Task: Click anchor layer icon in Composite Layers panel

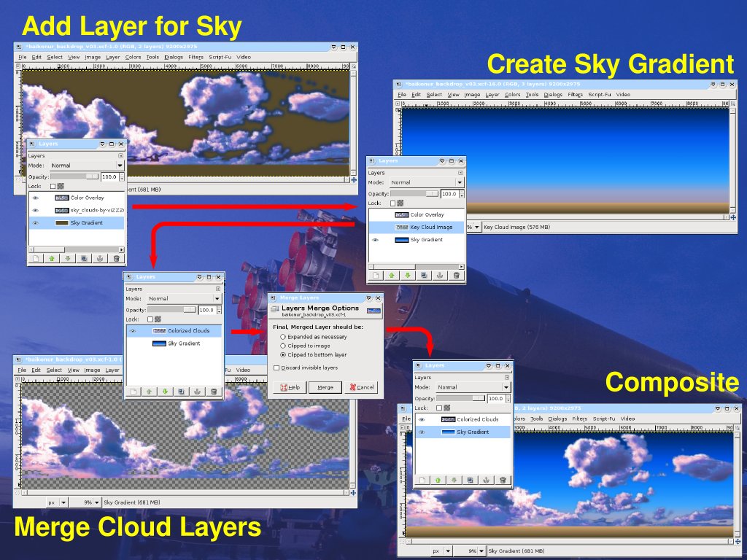Action: point(487,480)
